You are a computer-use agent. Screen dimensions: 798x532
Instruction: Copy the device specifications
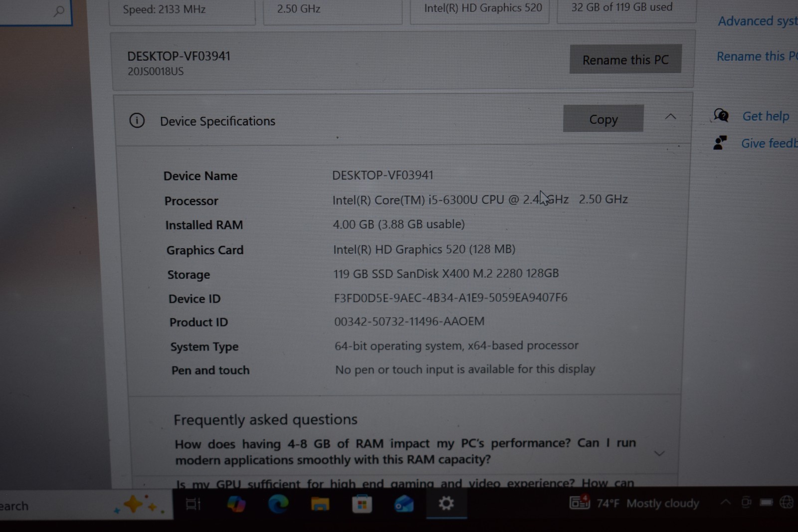(603, 119)
